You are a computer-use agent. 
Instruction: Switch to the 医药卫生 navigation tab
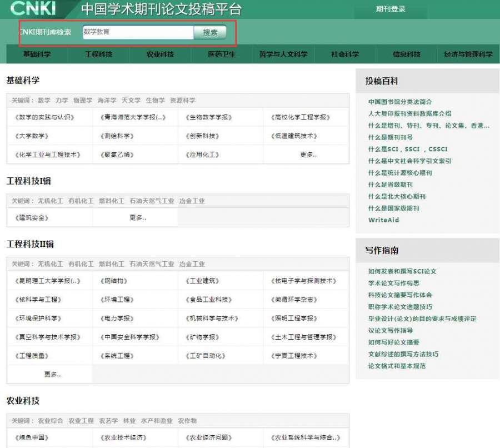pyautogui.click(x=222, y=54)
